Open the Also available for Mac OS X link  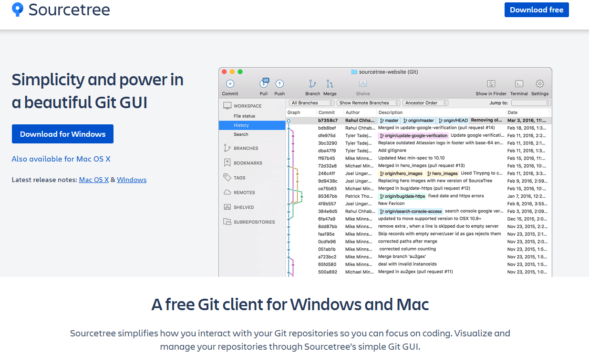[61, 159]
